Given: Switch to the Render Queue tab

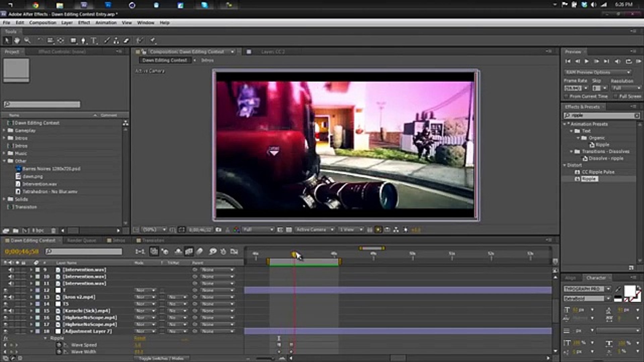Looking at the screenshot, I should 82,240.
